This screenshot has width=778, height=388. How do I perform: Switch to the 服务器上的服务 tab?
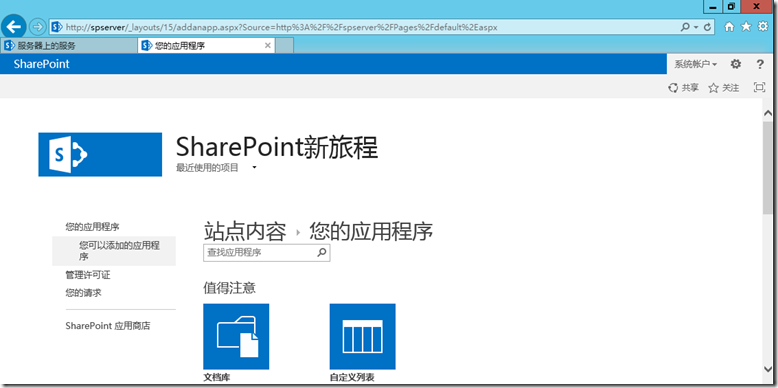(68, 46)
